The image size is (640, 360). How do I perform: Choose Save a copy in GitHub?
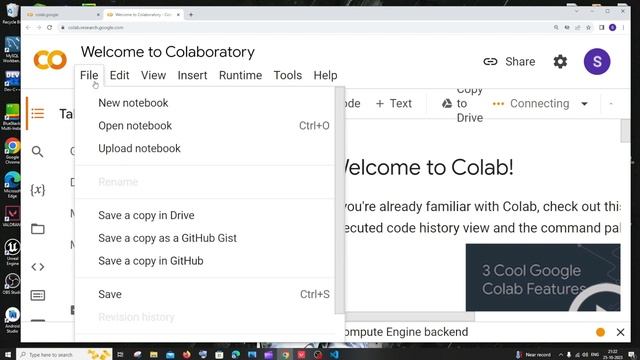pos(205,261)
